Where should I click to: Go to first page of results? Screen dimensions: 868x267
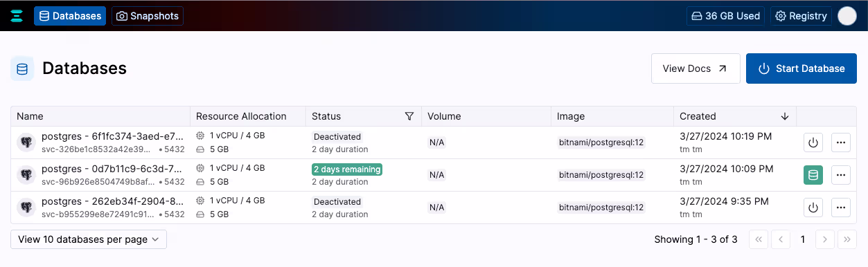pos(759,239)
